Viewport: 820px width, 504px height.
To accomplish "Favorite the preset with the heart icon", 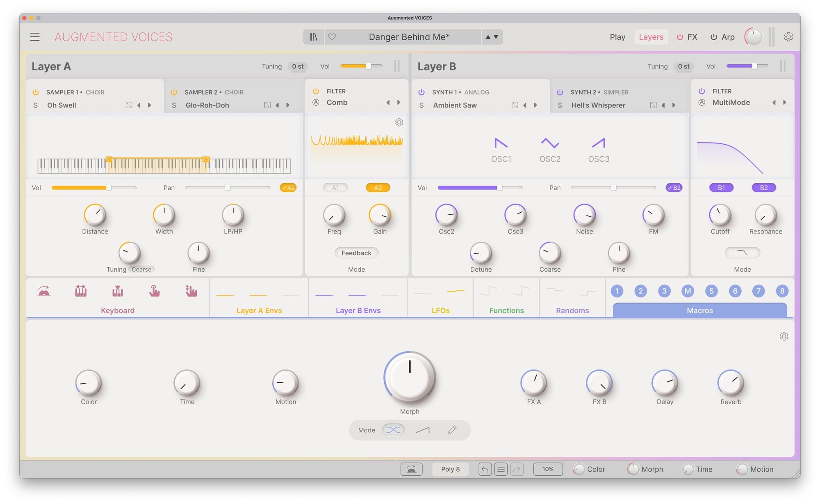I will (x=332, y=37).
